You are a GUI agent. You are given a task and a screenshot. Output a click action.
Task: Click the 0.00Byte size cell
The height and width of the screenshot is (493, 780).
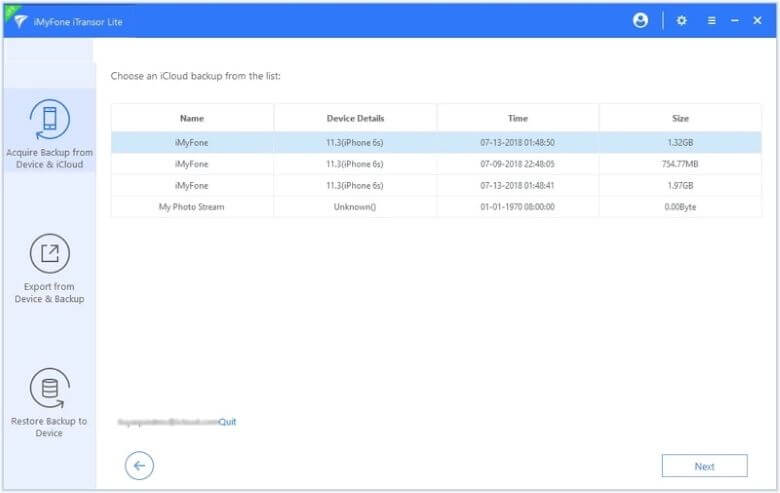coord(680,207)
